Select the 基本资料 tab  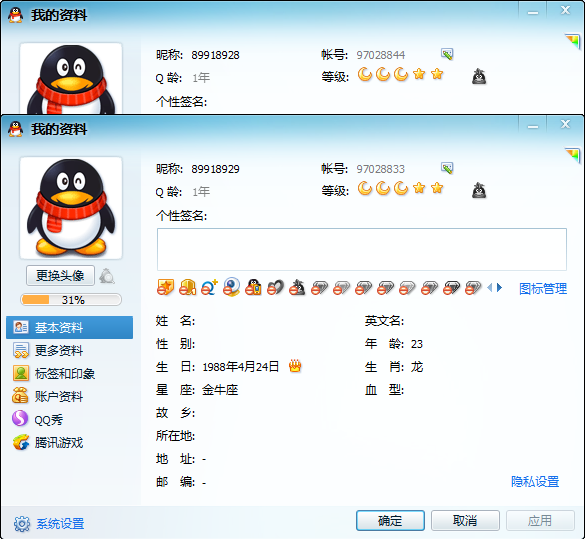(x=69, y=328)
